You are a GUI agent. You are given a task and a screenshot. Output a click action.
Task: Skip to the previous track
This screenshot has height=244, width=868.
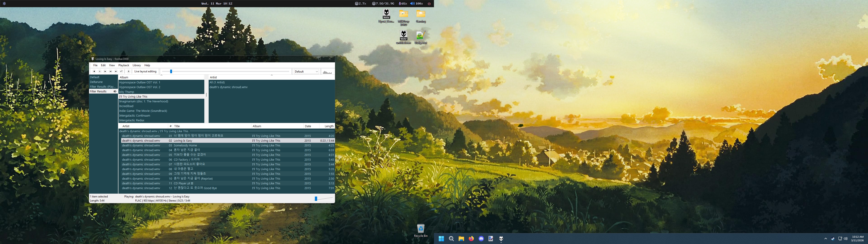pos(111,71)
